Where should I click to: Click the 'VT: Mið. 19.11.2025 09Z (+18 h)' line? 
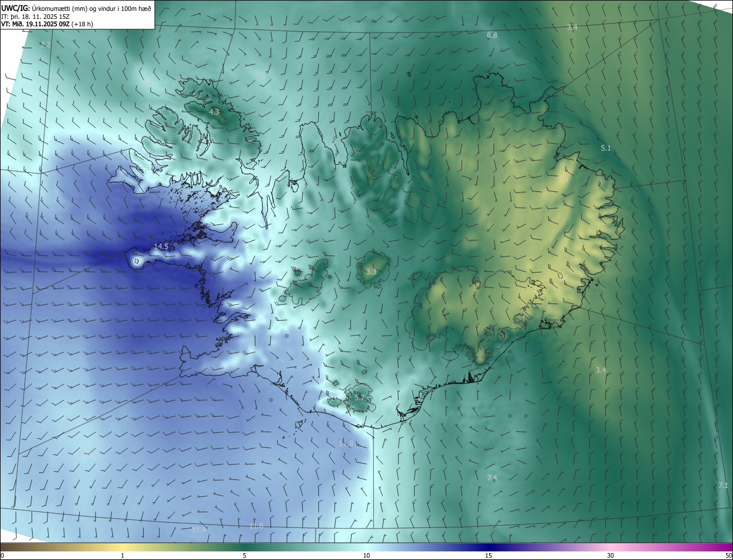click(47, 24)
